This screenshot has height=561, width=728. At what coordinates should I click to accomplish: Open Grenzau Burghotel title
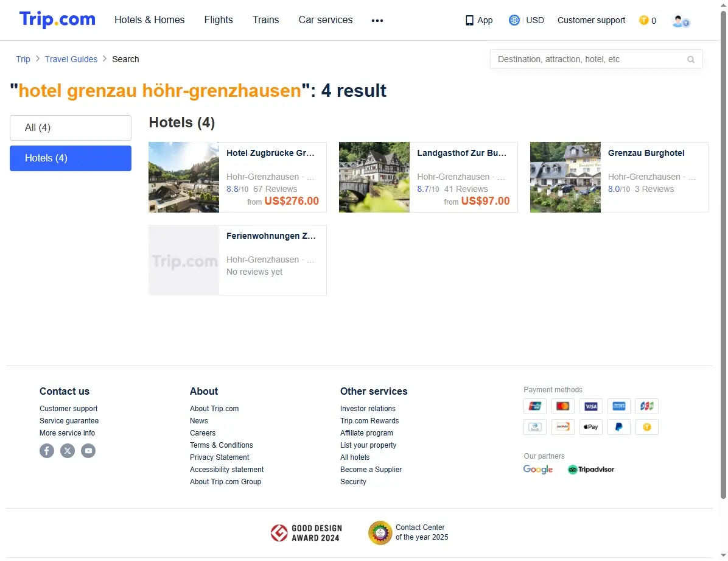[646, 153]
